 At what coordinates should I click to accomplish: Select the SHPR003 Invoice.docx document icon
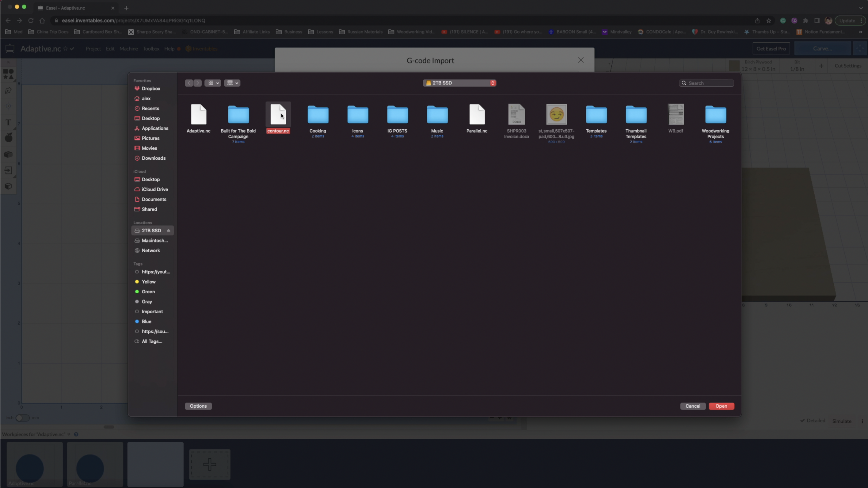click(516, 115)
